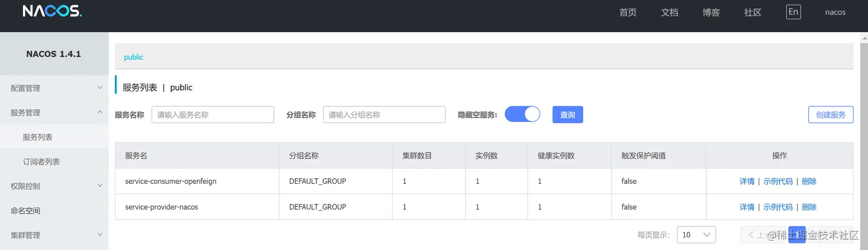Click 删除 for service-consumer-openfeign
868x250 pixels.
pyautogui.click(x=809, y=181)
